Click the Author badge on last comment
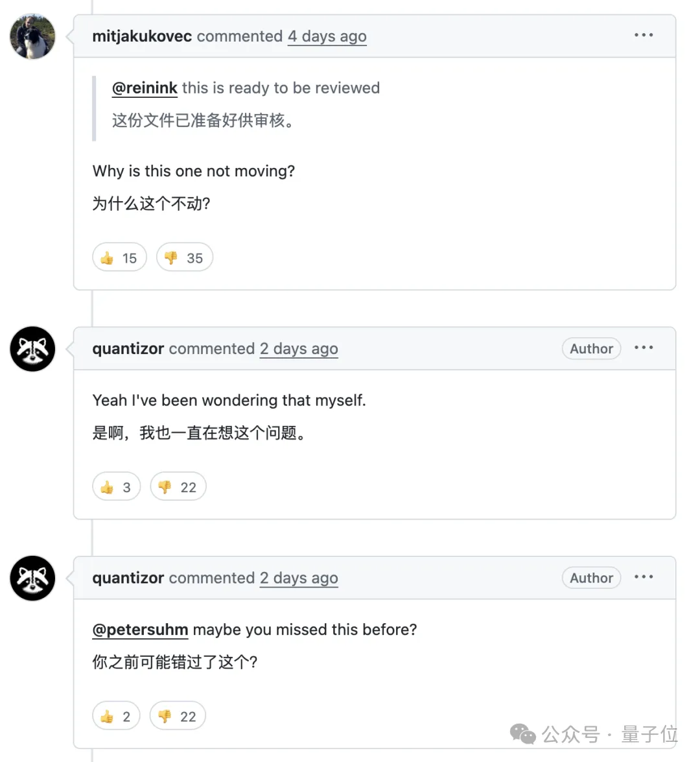 [591, 578]
